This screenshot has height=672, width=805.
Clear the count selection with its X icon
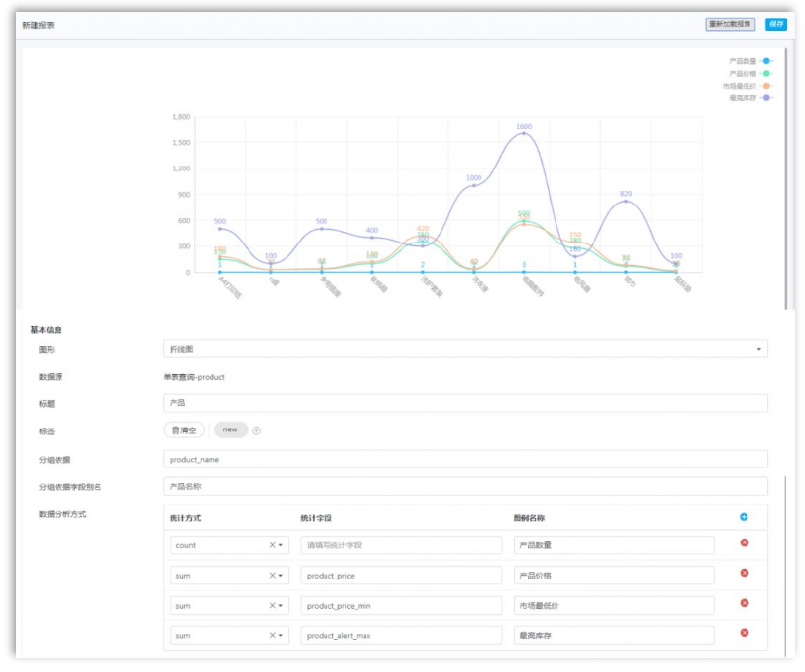tap(272, 545)
